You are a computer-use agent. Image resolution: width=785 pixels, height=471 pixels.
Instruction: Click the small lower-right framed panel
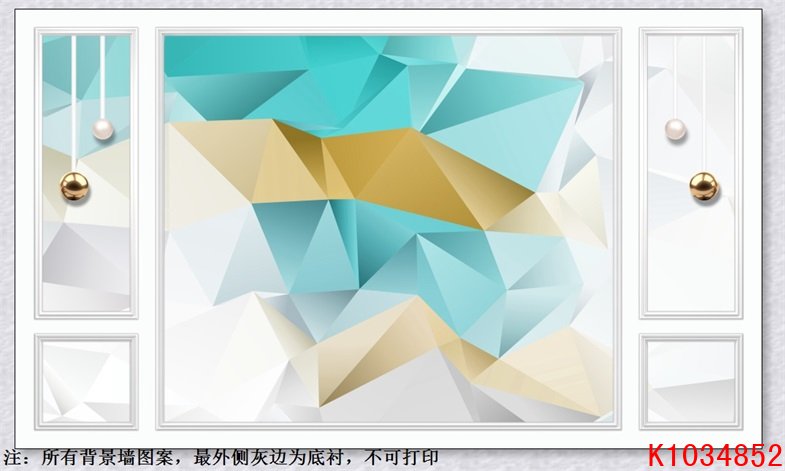click(691, 381)
